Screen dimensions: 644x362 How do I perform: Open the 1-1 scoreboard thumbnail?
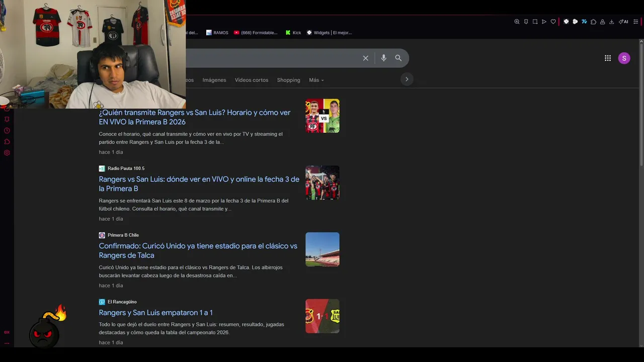tap(323, 316)
